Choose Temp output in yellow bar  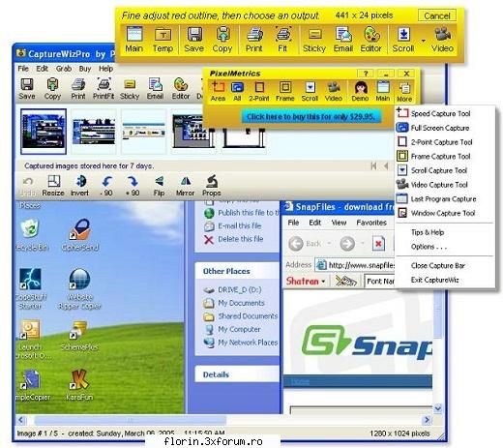(163, 40)
